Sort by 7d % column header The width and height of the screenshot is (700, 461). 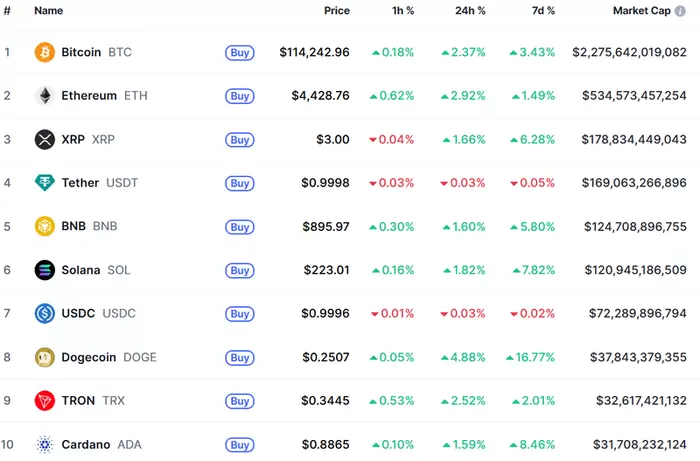pyautogui.click(x=539, y=11)
